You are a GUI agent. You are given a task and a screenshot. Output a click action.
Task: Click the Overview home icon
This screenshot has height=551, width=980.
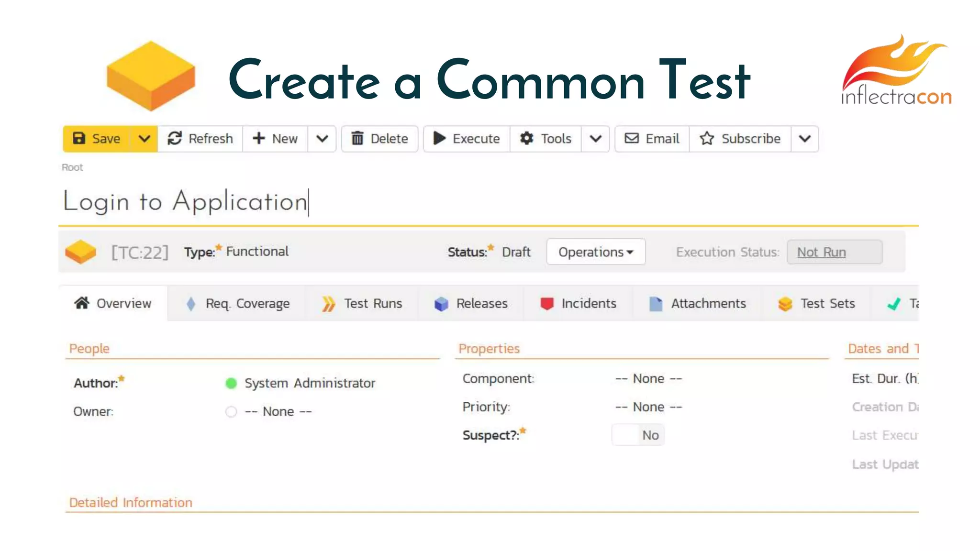(82, 303)
